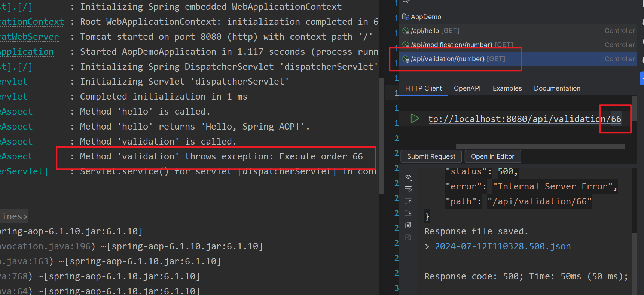Open the response view settings eye dropdown

[408, 177]
